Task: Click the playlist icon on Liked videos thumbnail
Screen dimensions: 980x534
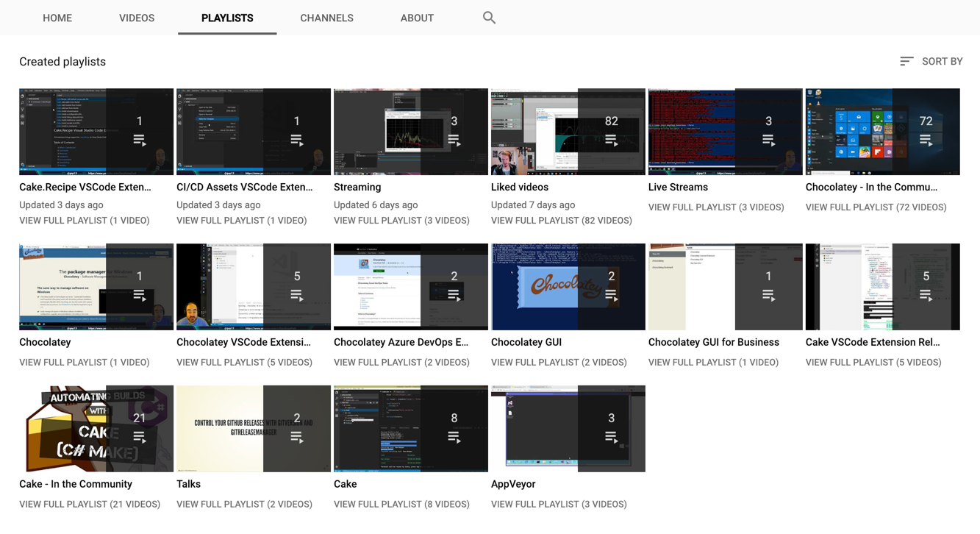Action: pos(611,140)
